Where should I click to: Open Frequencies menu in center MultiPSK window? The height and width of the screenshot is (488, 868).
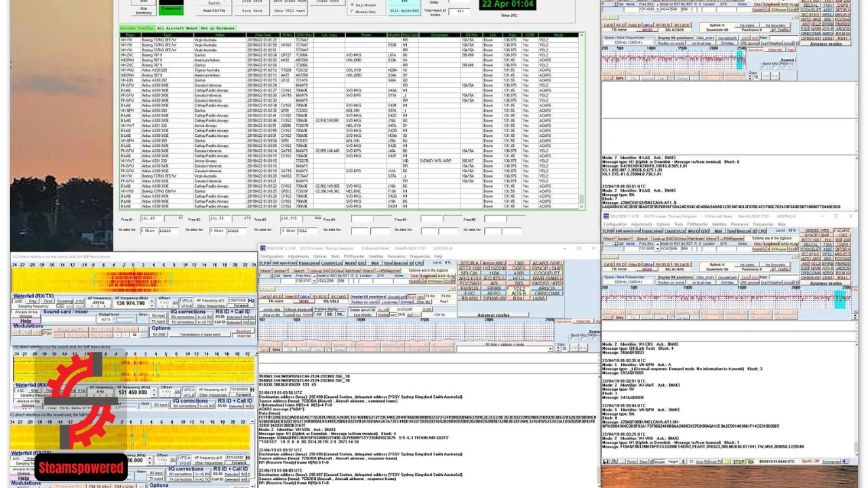tap(420, 256)
